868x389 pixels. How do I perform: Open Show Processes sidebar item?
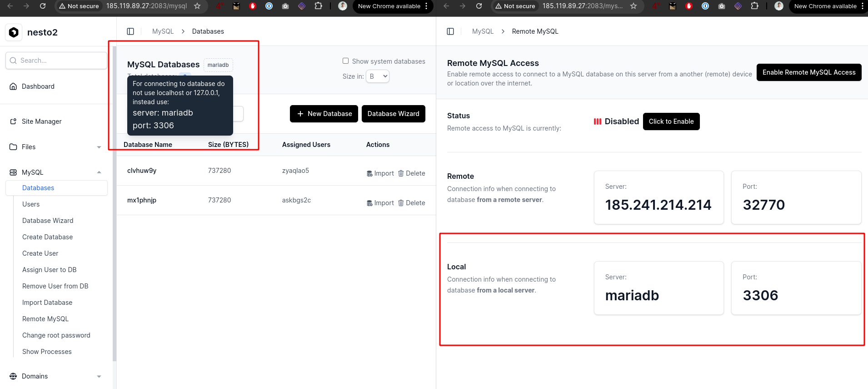[x=47, y=352]
